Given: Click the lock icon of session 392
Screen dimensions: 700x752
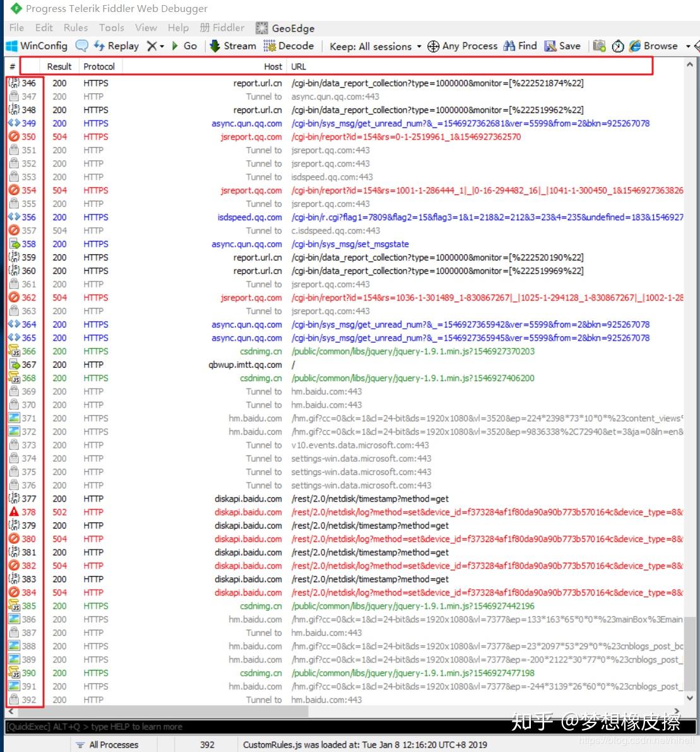Looking at the screenshot, I should click(x=14, y=700).
